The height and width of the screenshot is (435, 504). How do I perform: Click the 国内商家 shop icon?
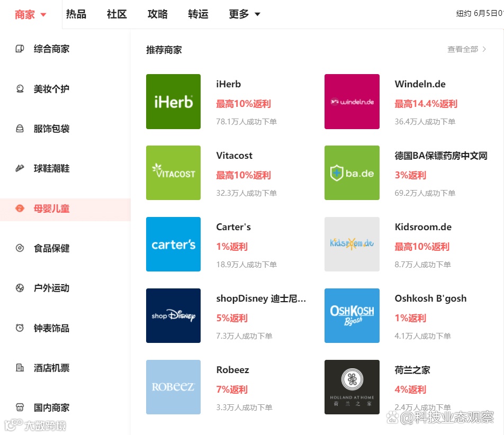click(20, 407)
